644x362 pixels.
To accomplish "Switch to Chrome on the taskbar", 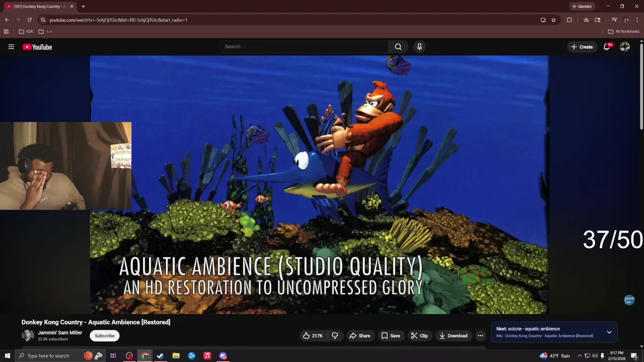I will (145, 356).
